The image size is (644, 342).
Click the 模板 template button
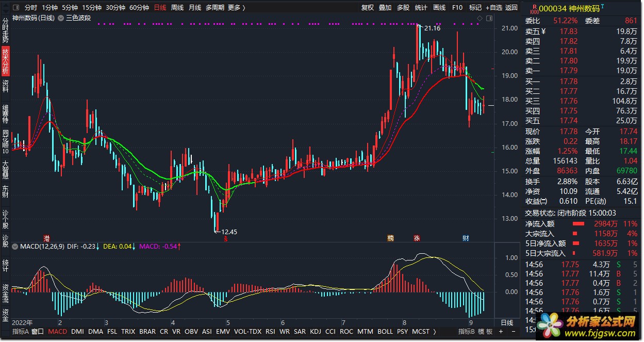click(x=485, y=332)
